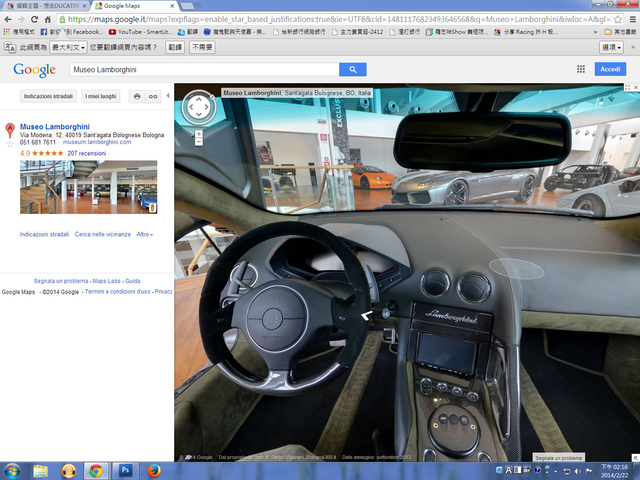Close the Google Maps tab
640x480 pixels.
coord(172,6)
